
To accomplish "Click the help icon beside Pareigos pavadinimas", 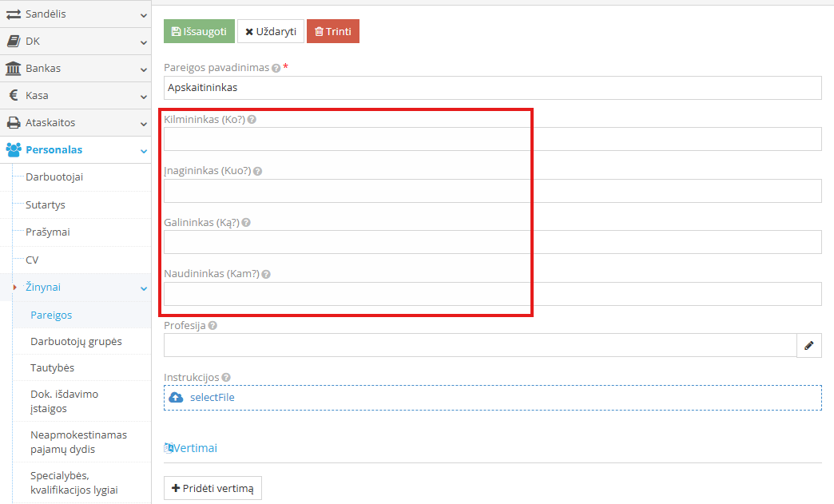I will [x=276, y=68].
